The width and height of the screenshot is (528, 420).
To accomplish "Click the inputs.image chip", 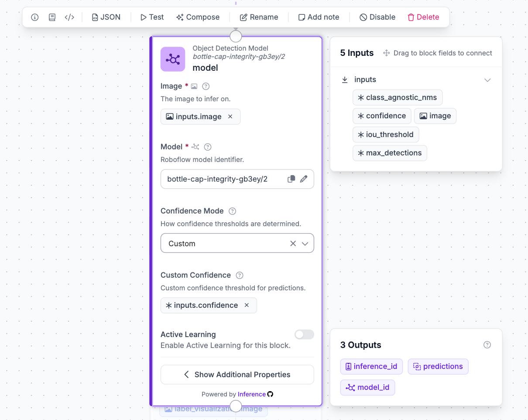I will pos(200,117).
